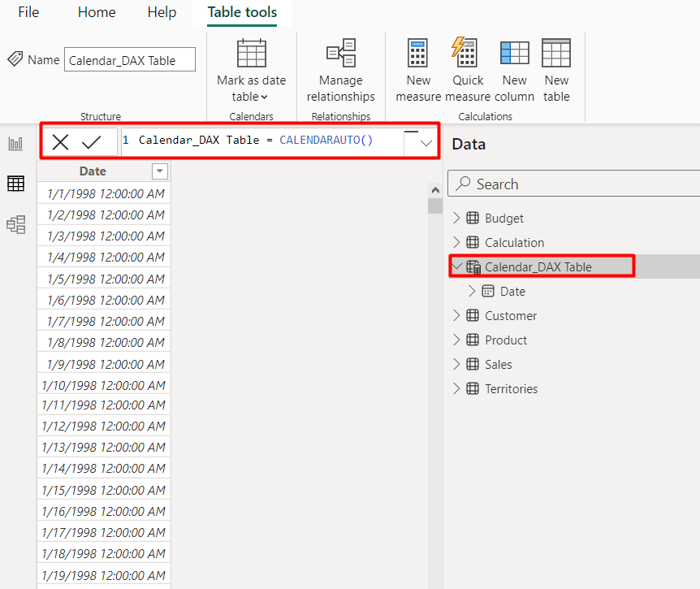Open the Date column filter dropdown
This screenshot has height=589, width=700.
(160, 171)
